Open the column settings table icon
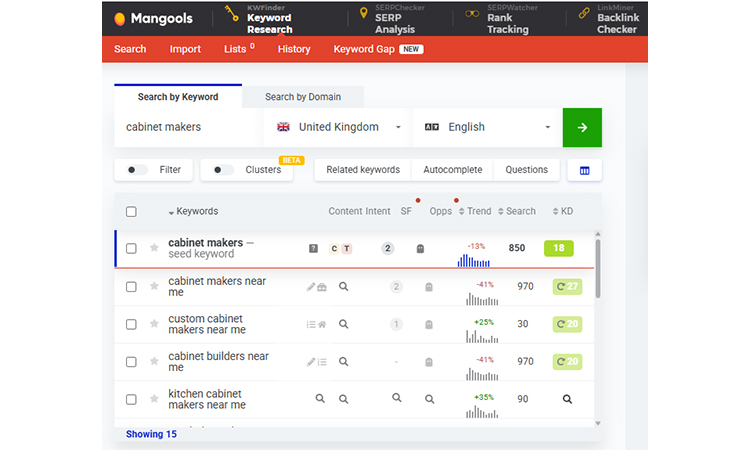The width and height of the screenshot is (750, 450). (x=584, y=170)
